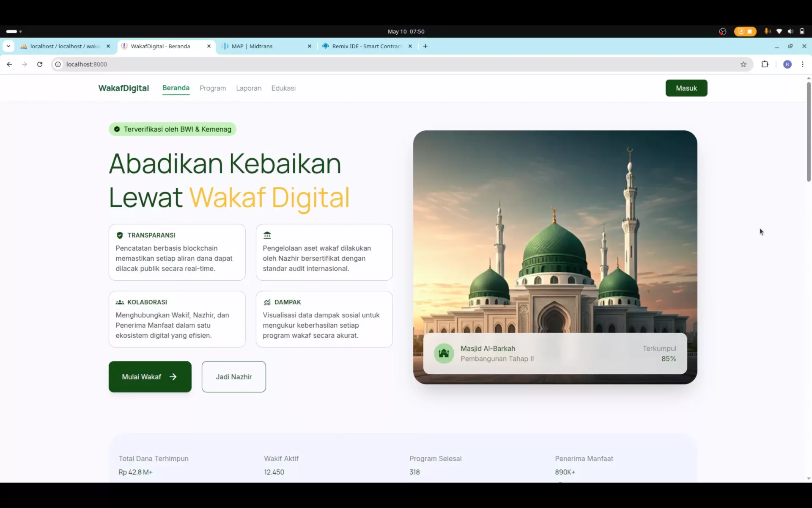Click the 85% Terkumpul value
Viewport: 812px width, 508px height.
[669, 359]
